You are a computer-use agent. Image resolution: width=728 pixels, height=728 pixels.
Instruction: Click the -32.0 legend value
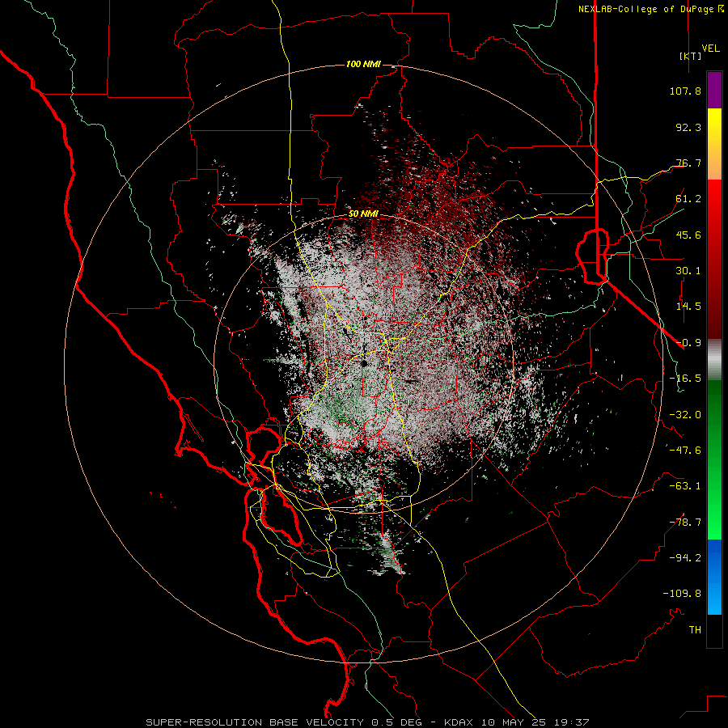pyautogui.click(x=685, y=415)
